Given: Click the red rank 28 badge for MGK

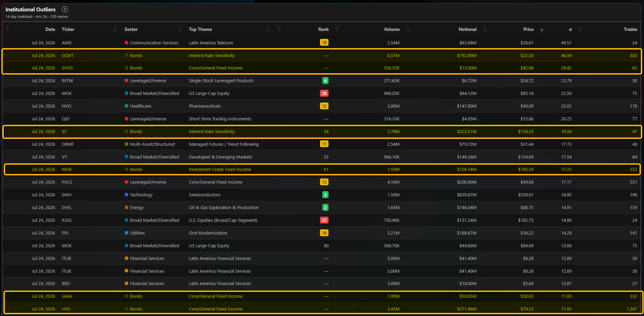Looking at the screenshot, I should (324, 93).
